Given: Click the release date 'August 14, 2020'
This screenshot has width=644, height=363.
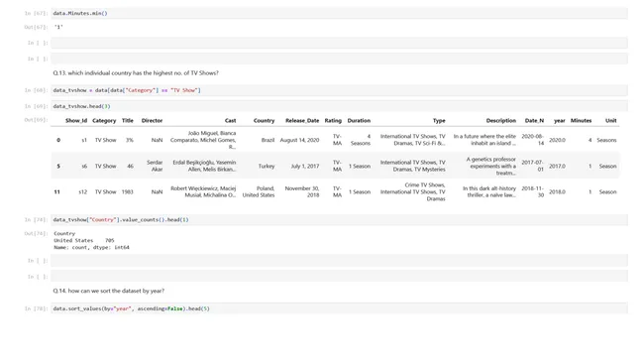Looking at the screenshot, I should pyautogui.click(x=299, y=140).
